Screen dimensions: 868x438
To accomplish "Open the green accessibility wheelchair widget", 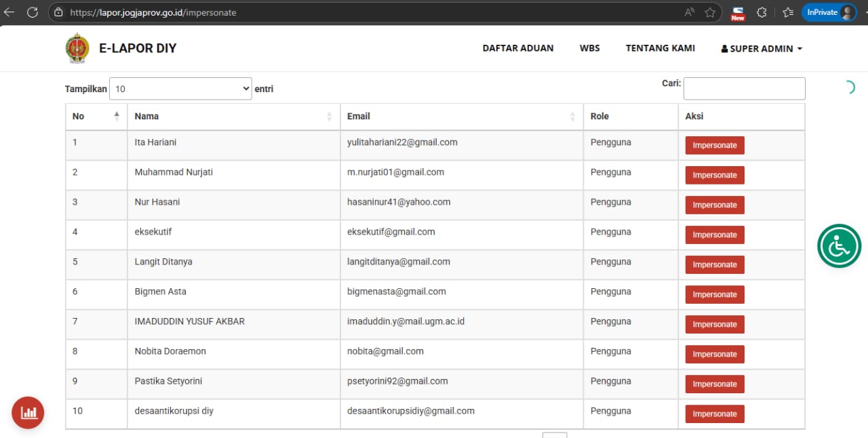I will [x=839, y=245].
